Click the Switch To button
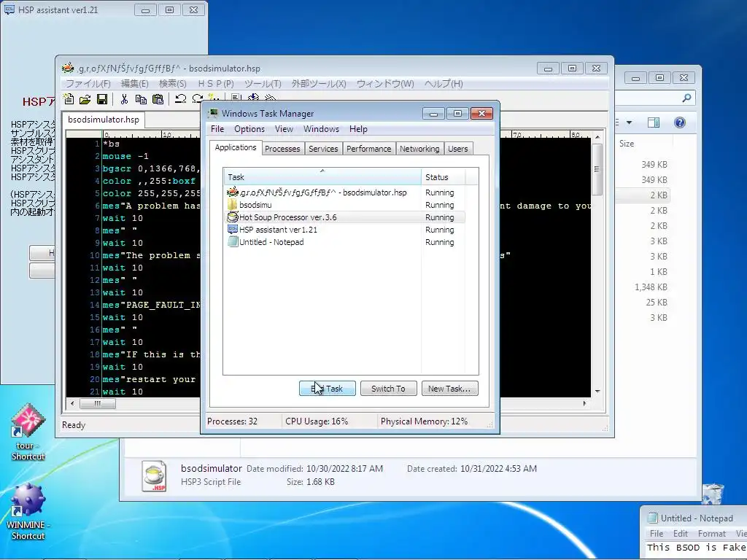This screenshot has height=560, width=747. tap(388, 389)
